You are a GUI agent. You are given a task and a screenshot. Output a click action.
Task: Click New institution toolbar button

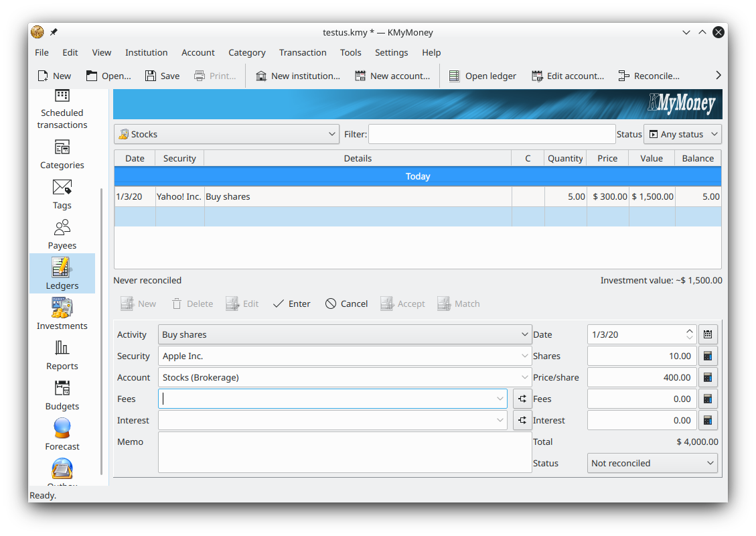(x=297, y=76)
